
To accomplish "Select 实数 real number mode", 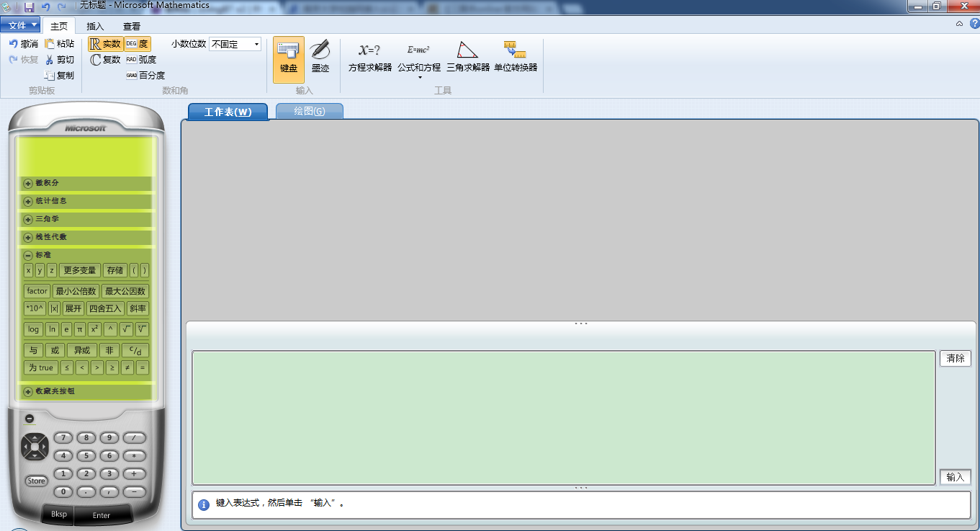I will coord(105,44).
